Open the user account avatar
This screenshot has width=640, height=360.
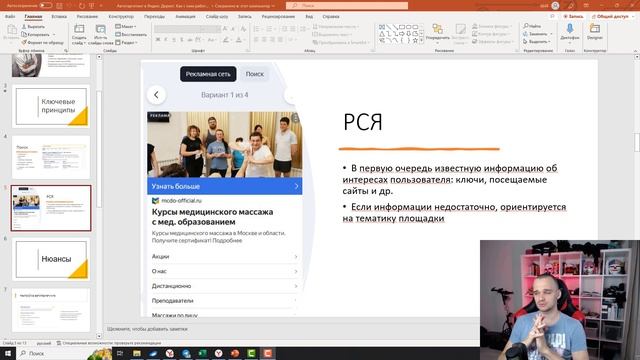(555, 6)
